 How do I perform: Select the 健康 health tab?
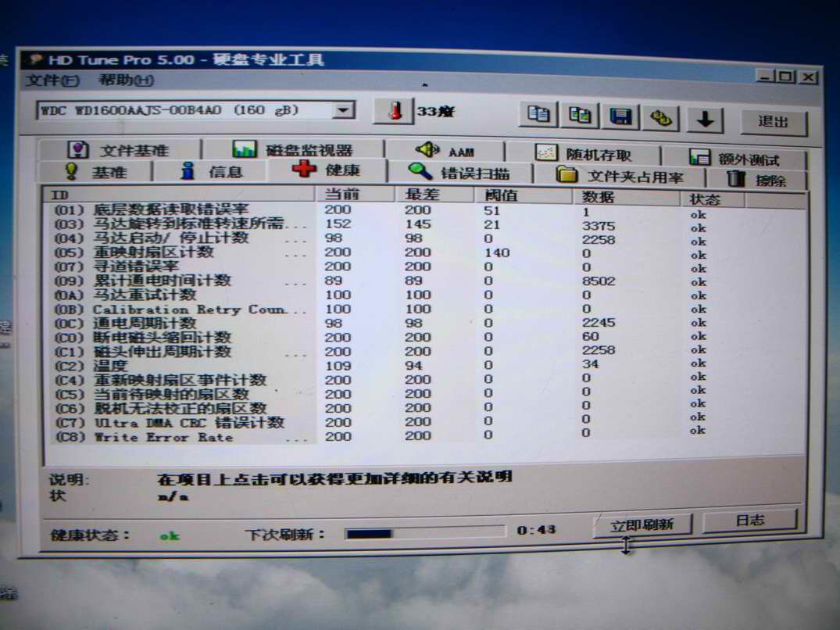[x=327, y=170]
